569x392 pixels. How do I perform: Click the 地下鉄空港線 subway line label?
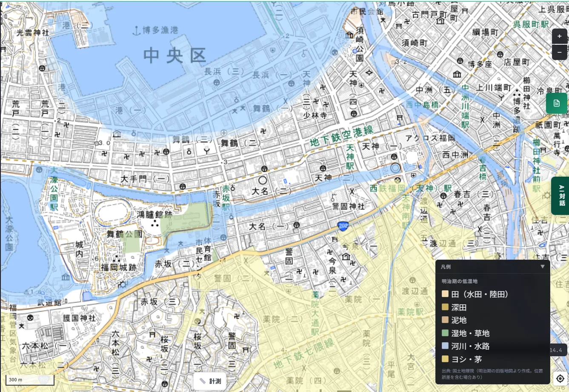pos(341,137)
